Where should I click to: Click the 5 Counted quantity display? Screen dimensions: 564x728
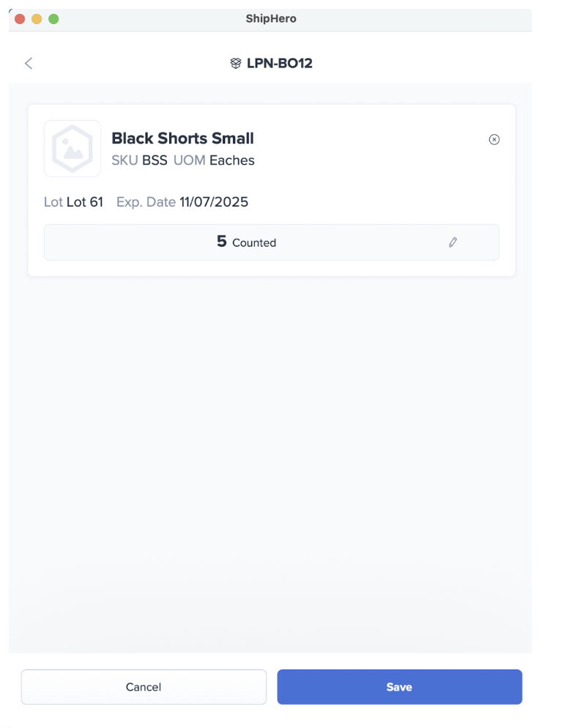pos(246,242)
